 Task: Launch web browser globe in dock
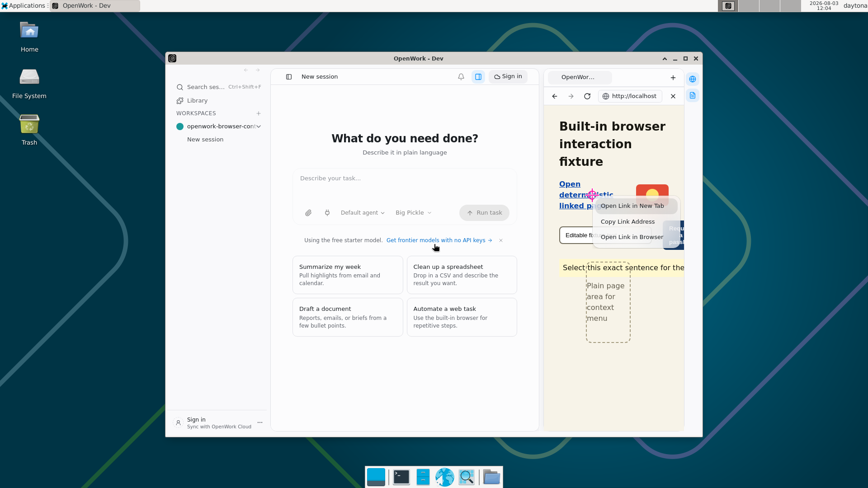444,477
